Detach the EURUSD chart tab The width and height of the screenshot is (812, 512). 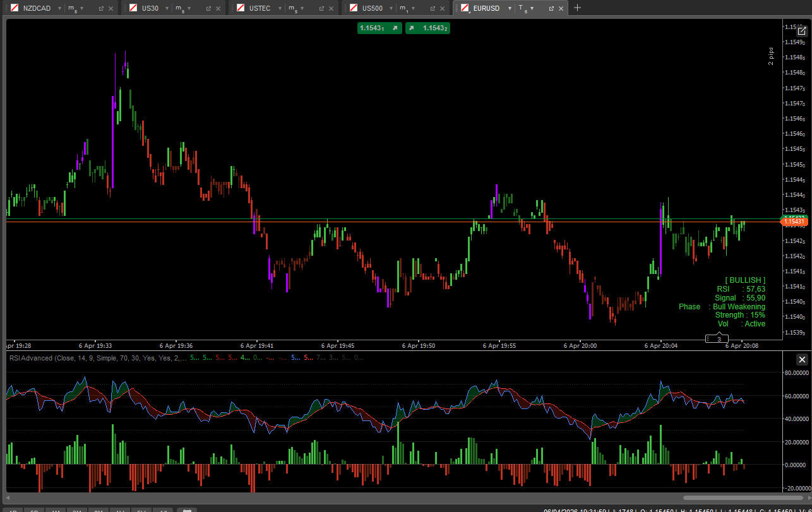pyautogui.click(x=551, y=8)
